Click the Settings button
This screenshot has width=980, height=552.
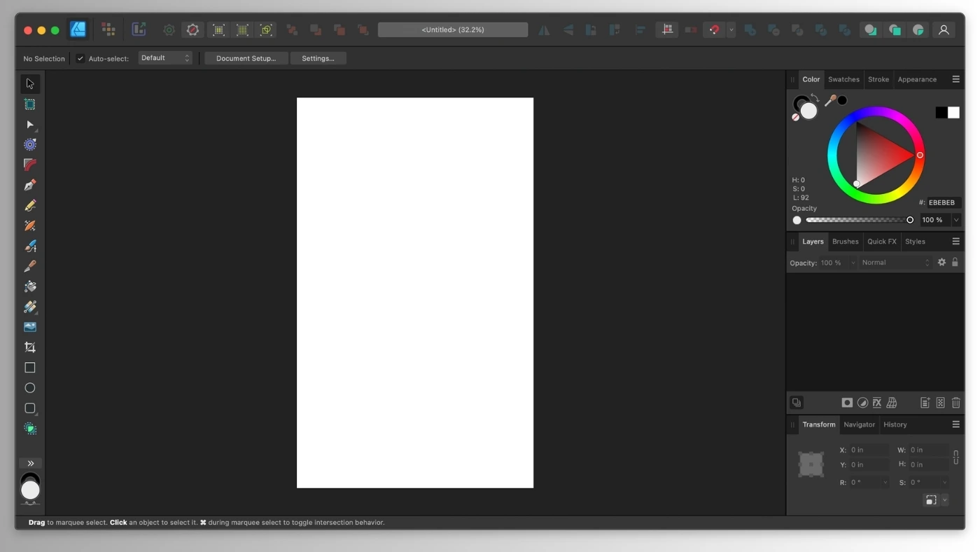318,58
